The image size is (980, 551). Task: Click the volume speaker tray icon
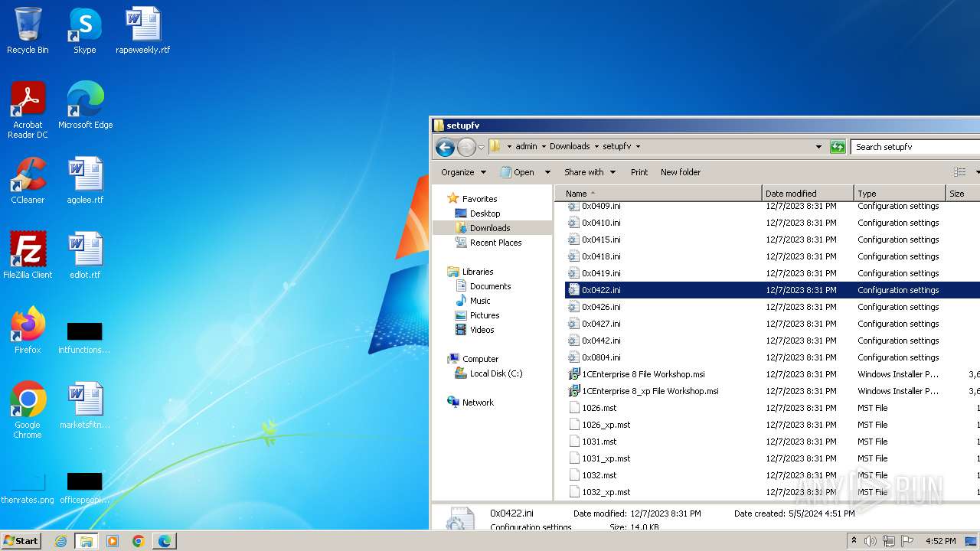coord(871,541)
